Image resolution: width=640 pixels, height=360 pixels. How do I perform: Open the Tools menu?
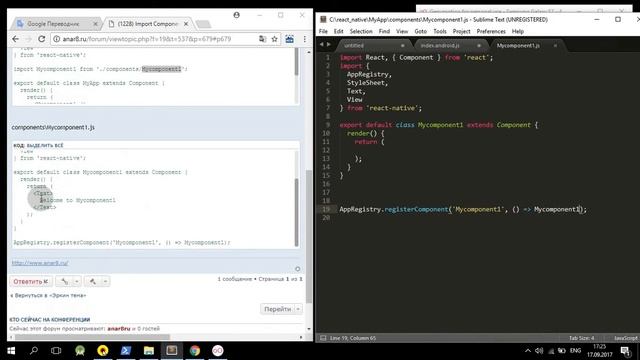440,31
